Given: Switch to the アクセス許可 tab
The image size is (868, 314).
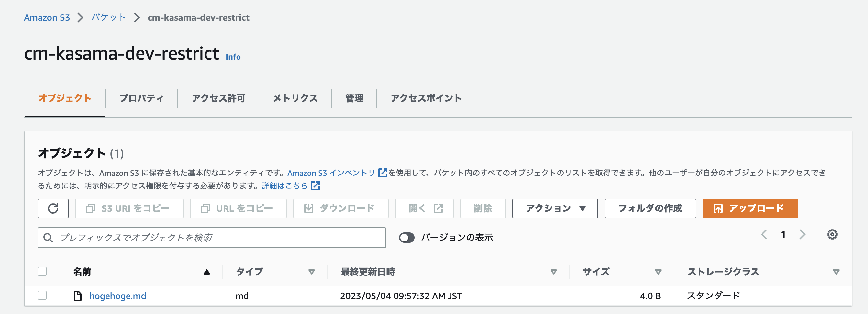Looking at the screenshot, I should [x=218, y=98].
